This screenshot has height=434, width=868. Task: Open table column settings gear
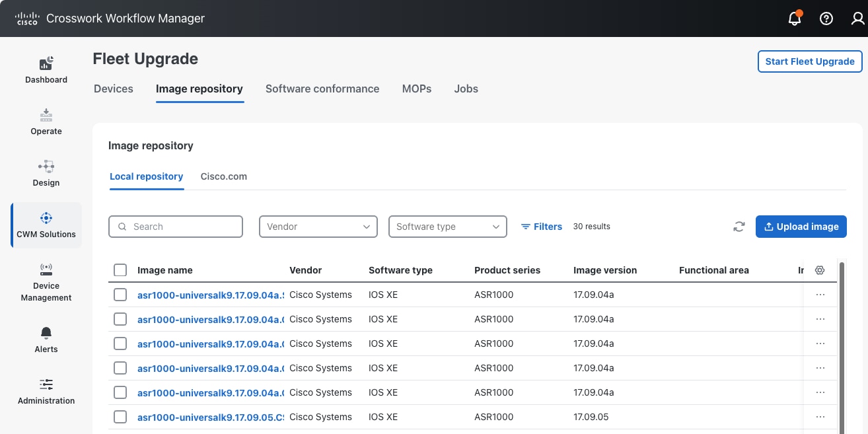[820, 270]
